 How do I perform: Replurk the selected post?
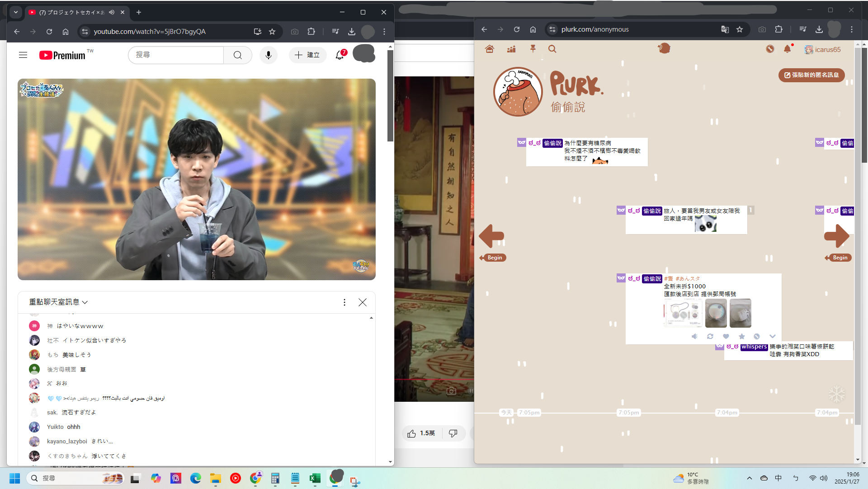[x=710, y=336]
